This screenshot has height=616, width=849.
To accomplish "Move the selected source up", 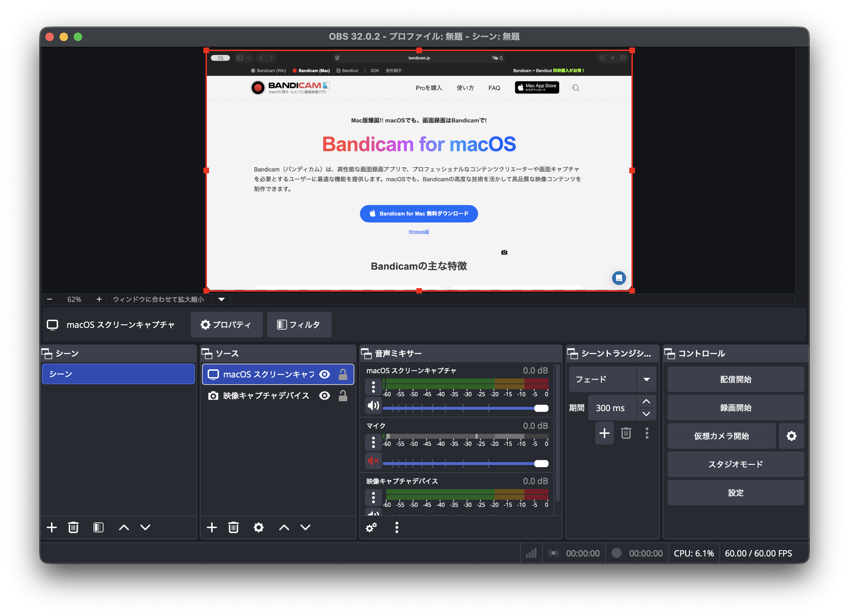I will pyautogui.click(x=284, y=528).
